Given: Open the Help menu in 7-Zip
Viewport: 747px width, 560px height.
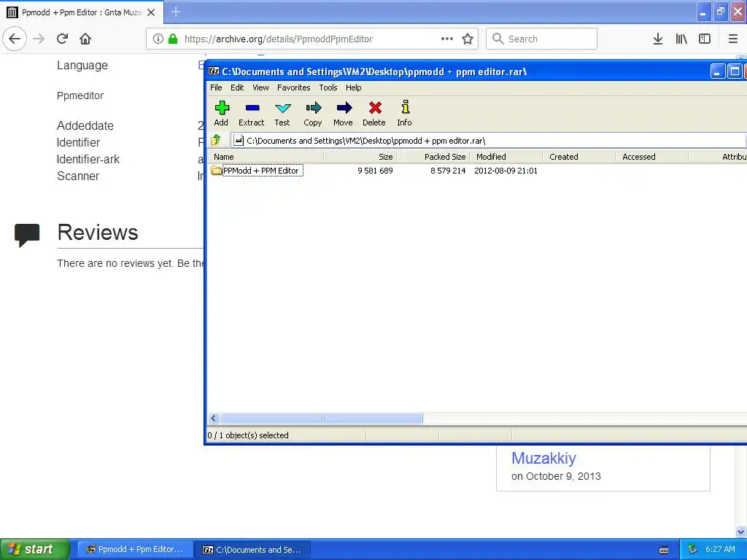Looking at the screenshot, I should coord(354,87).
